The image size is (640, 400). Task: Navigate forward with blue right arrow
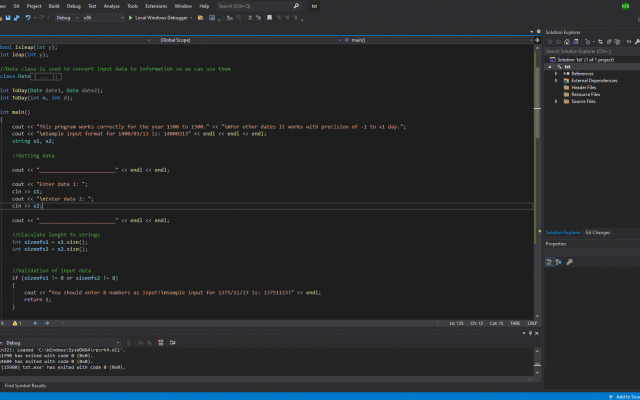pos(47,323)
